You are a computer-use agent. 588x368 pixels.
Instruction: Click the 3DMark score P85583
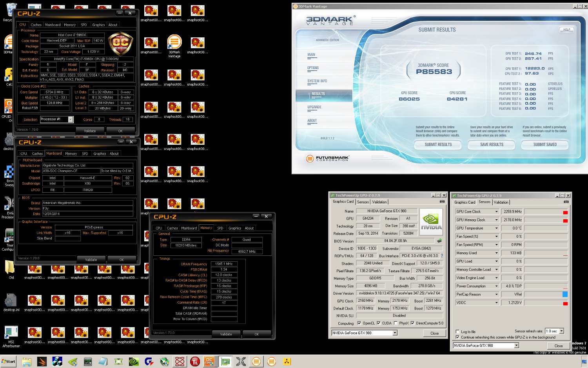pyautogui.click(x=434, y=72)
